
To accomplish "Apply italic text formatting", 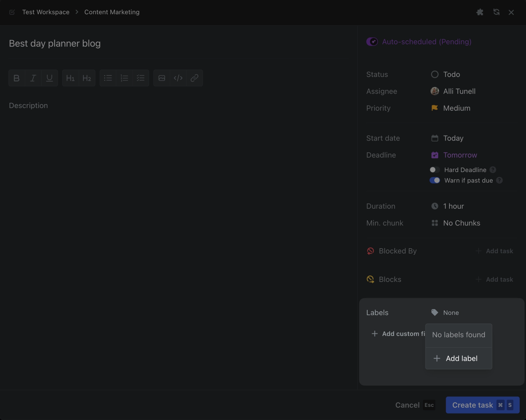I will click(33, 78).
